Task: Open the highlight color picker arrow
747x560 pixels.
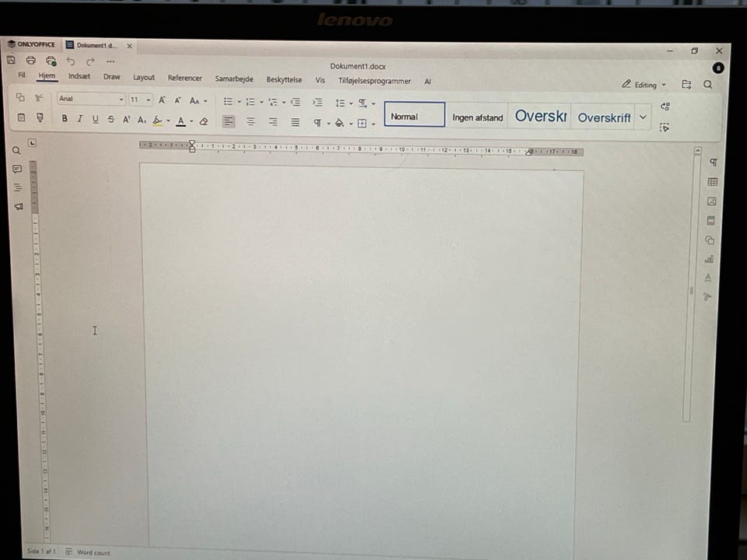Action: 168,121
